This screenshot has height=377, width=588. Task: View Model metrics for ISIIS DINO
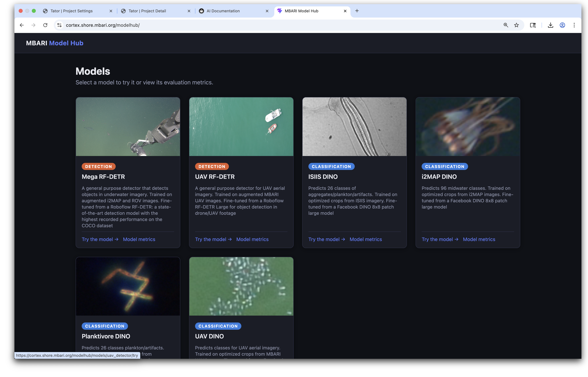pyautogui.click(x=365, y=239)
